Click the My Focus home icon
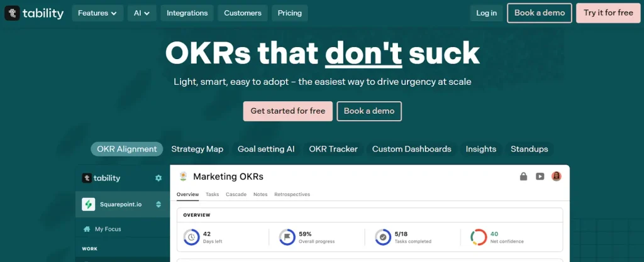Screen dimensions: 644x262 87,229
